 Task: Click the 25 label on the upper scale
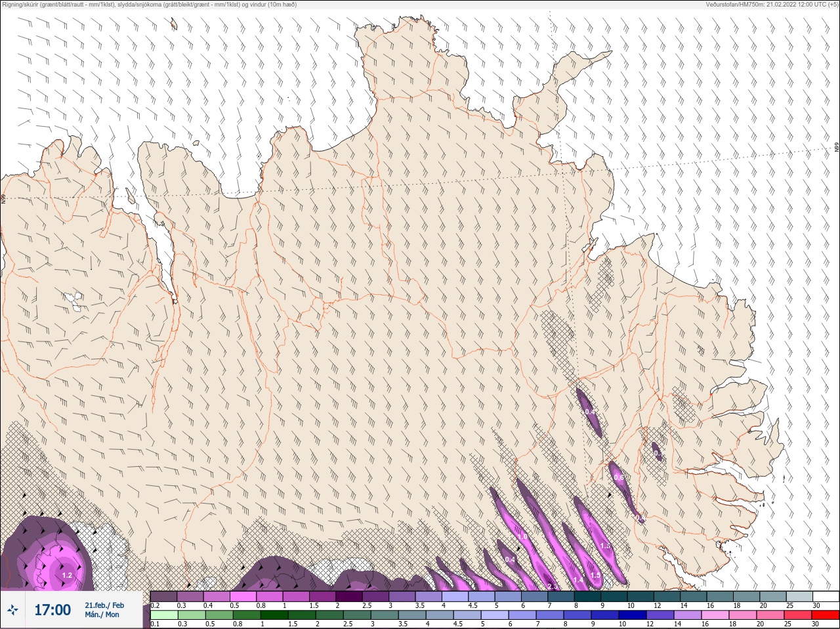point(789,605)
